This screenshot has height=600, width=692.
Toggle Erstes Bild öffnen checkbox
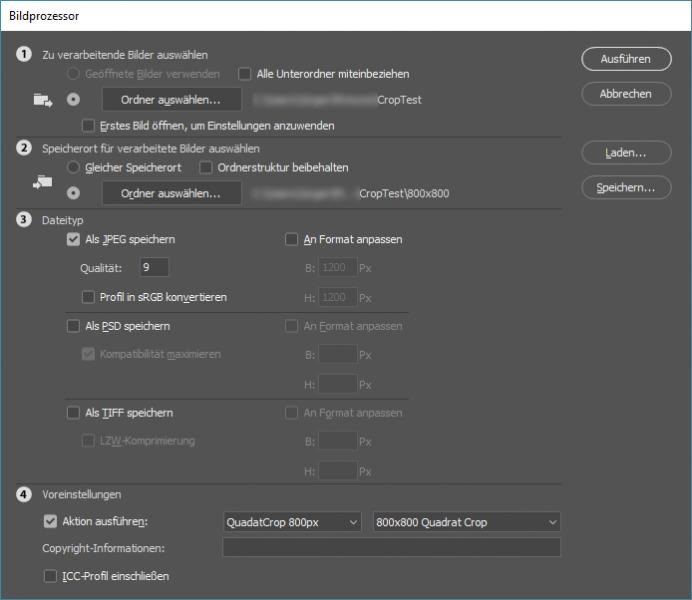pos(89,126)
